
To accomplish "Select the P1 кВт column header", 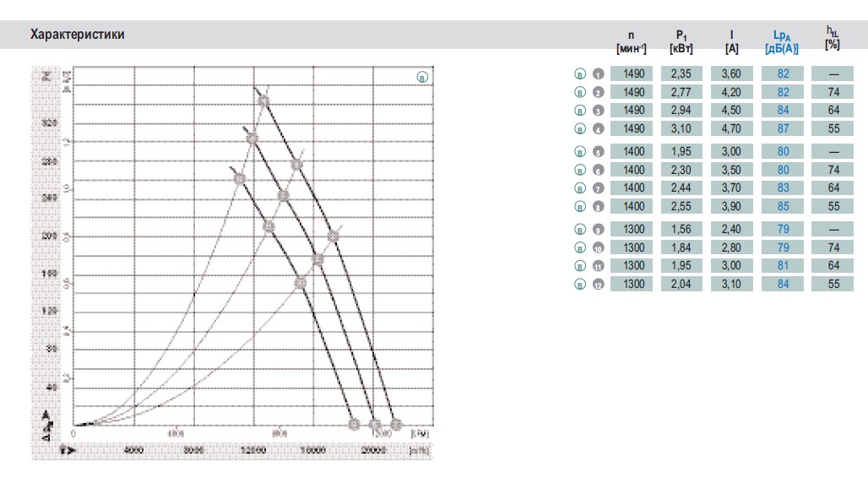I will point(681,42).
